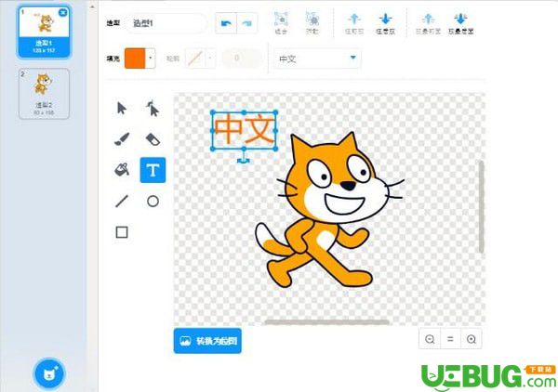
Task: Reset canvas zoom
Action: 450,339
